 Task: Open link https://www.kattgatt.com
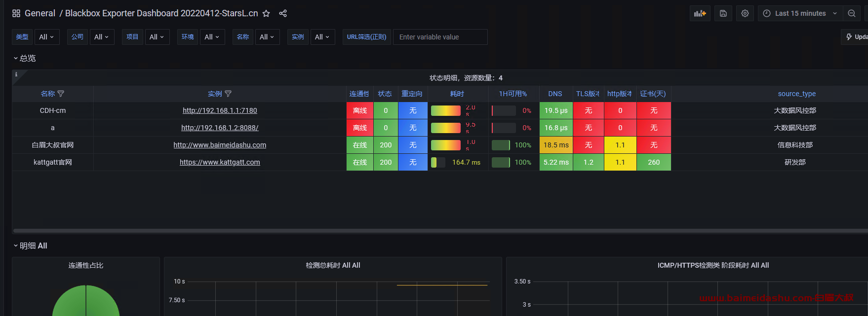pos(220,162)
